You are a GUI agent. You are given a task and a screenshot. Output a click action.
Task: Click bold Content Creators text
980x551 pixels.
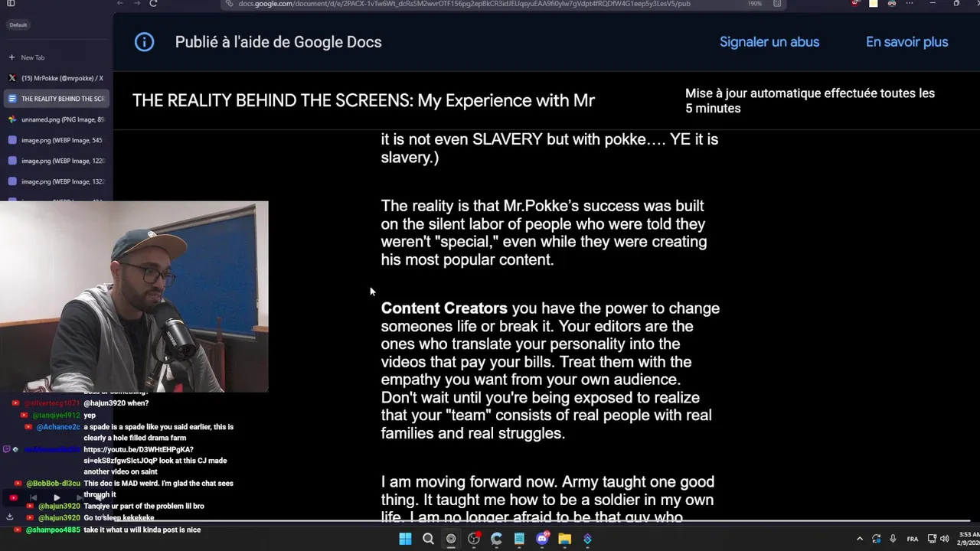444,308
